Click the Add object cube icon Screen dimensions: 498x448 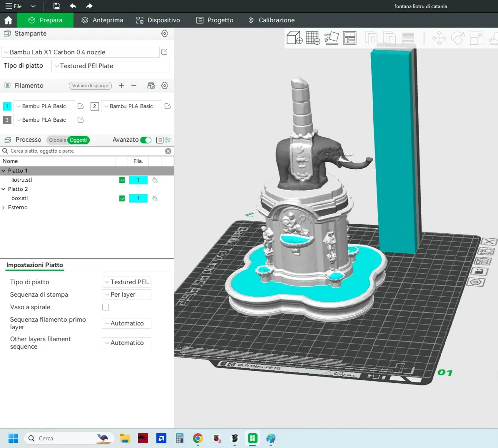[x=295, y=38]
